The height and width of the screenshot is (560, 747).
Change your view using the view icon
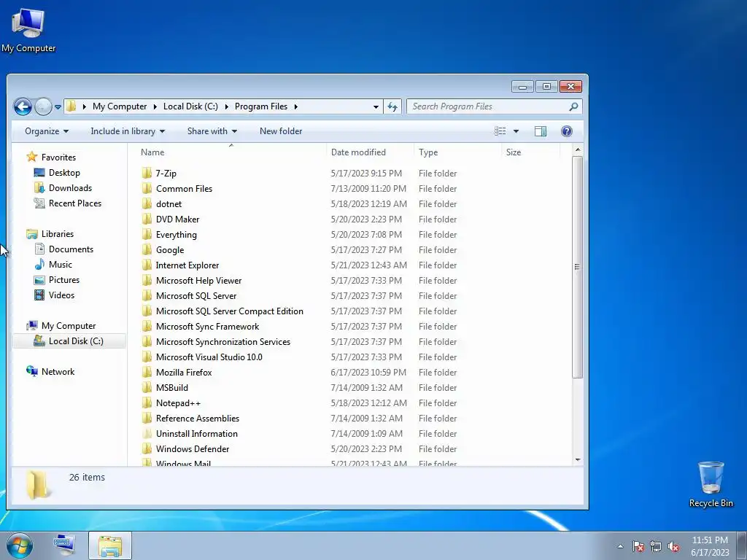(x=500, y=131)
